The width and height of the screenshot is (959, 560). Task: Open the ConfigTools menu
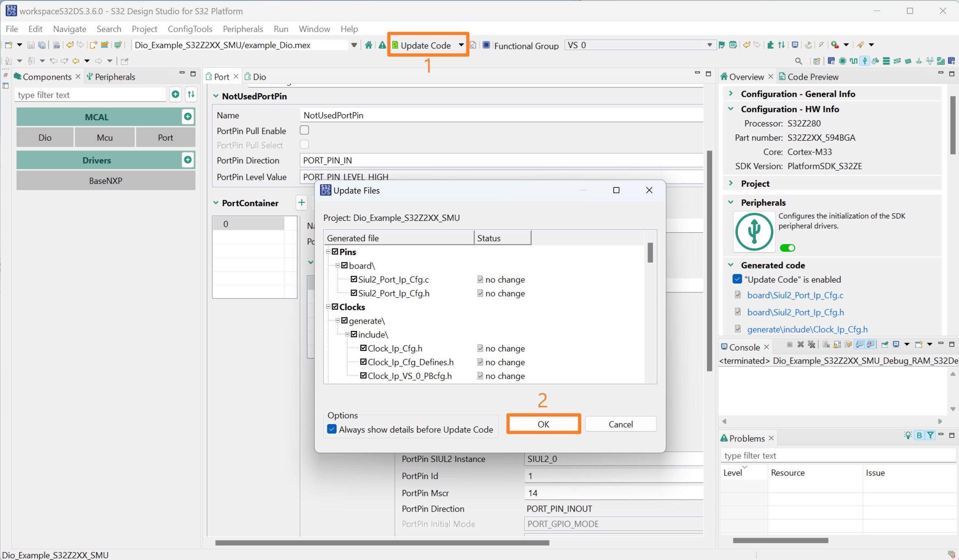pyautogui.click(x=190, y=29)
